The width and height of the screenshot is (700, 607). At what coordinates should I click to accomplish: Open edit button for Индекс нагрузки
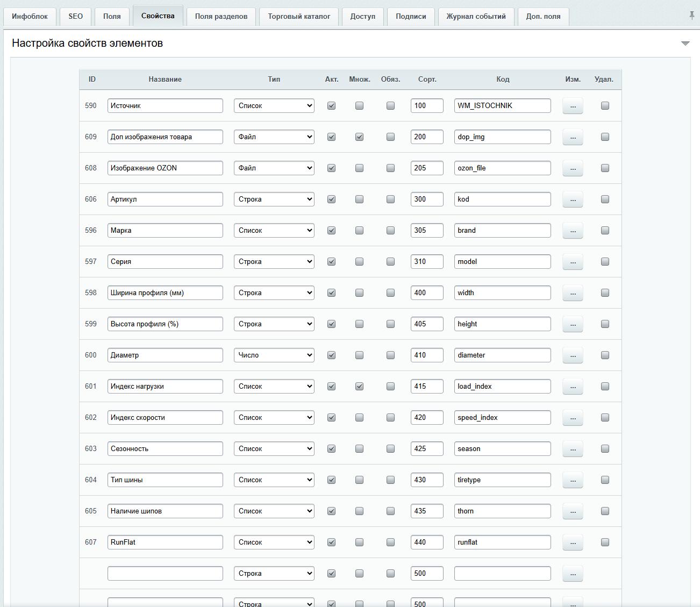click(573, 387)
